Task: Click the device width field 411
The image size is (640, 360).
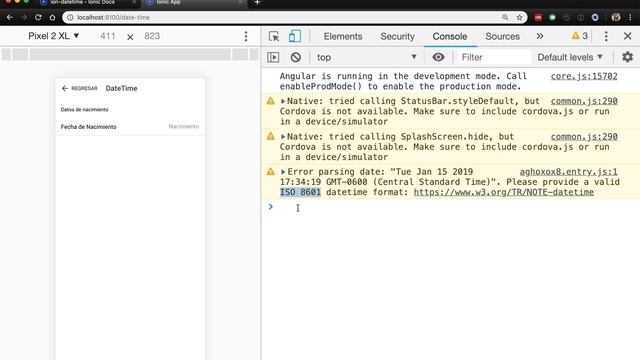Action: point(108,36)
